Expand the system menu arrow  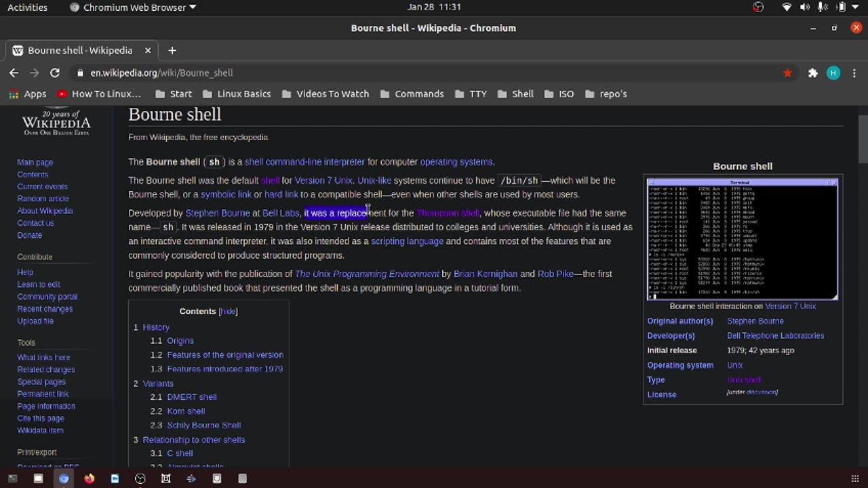coord(856,7)
